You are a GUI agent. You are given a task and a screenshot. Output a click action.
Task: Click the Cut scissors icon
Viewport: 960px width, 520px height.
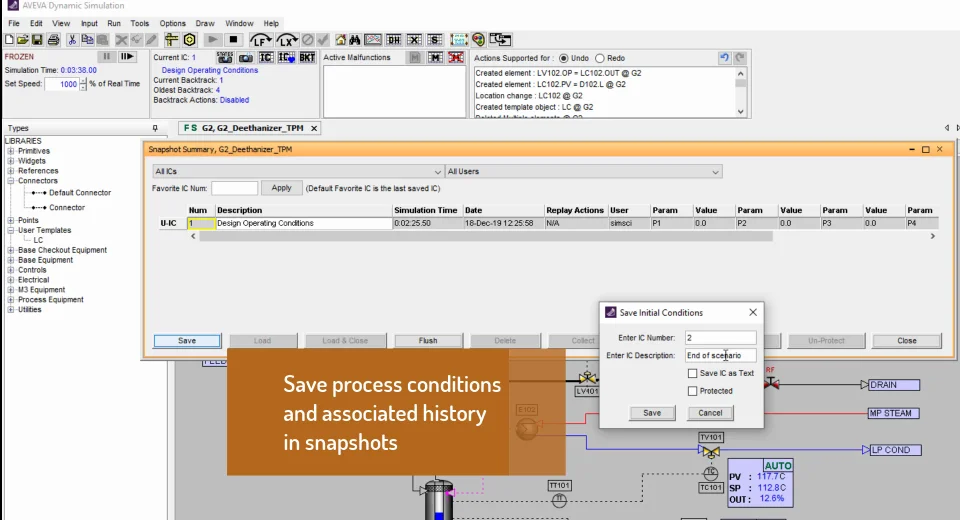click(x=72, y=40)
